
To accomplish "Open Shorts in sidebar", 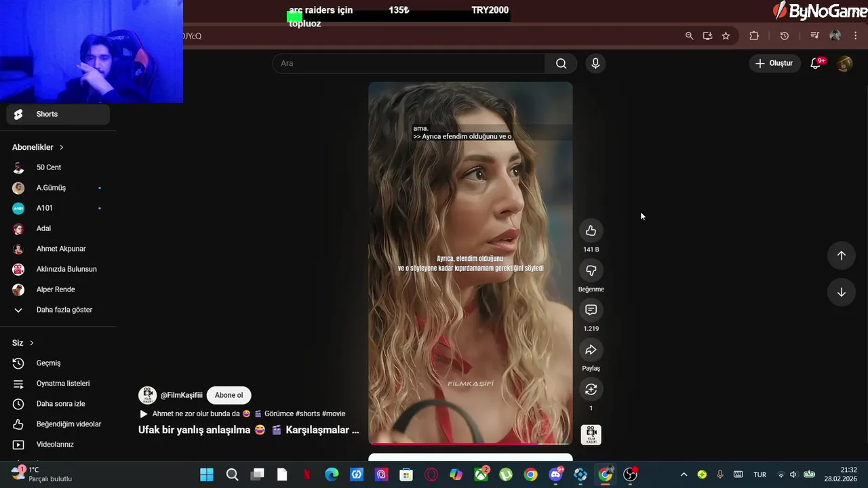I will [58, 114].
